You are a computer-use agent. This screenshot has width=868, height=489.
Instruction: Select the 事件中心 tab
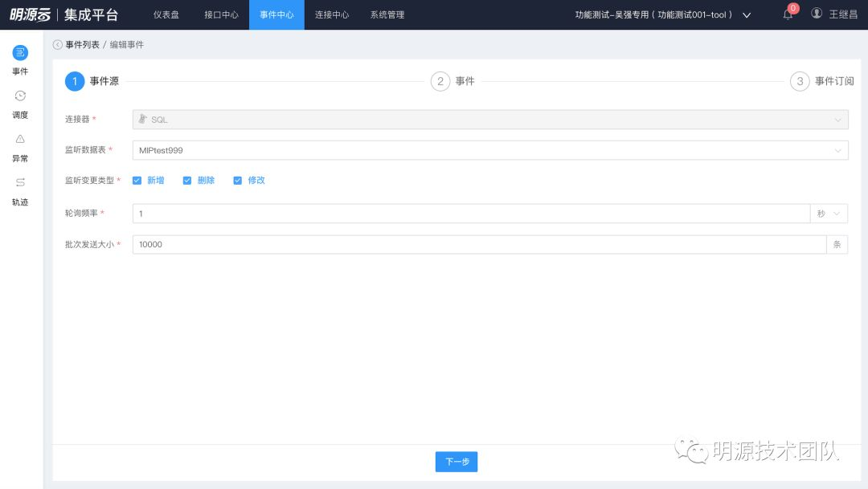[276, 15]
